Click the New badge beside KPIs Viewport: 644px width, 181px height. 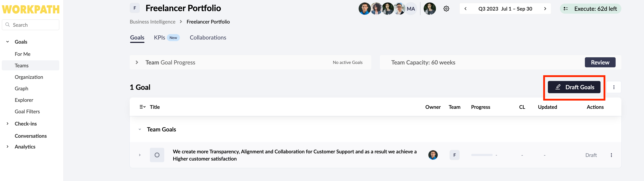[173, 38]
